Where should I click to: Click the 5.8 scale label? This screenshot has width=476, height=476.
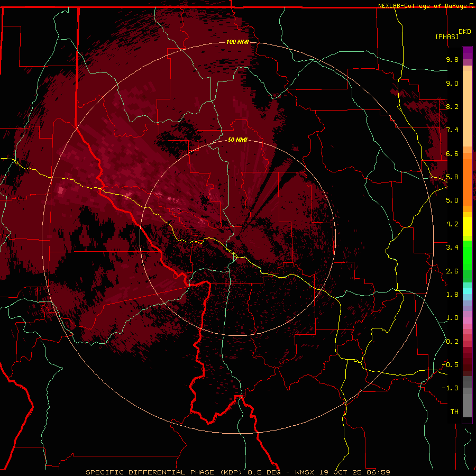[452, 177]
